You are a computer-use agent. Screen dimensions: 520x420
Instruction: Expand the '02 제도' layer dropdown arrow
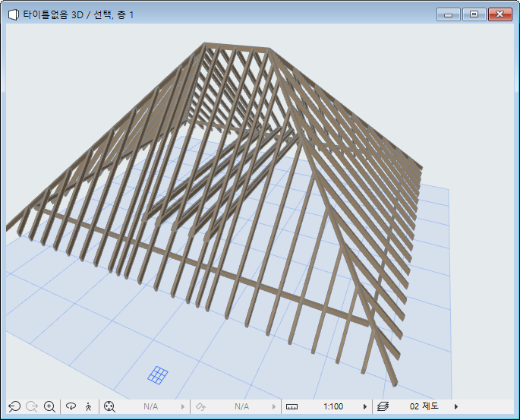pyautogui.click(x=456, y=406)
